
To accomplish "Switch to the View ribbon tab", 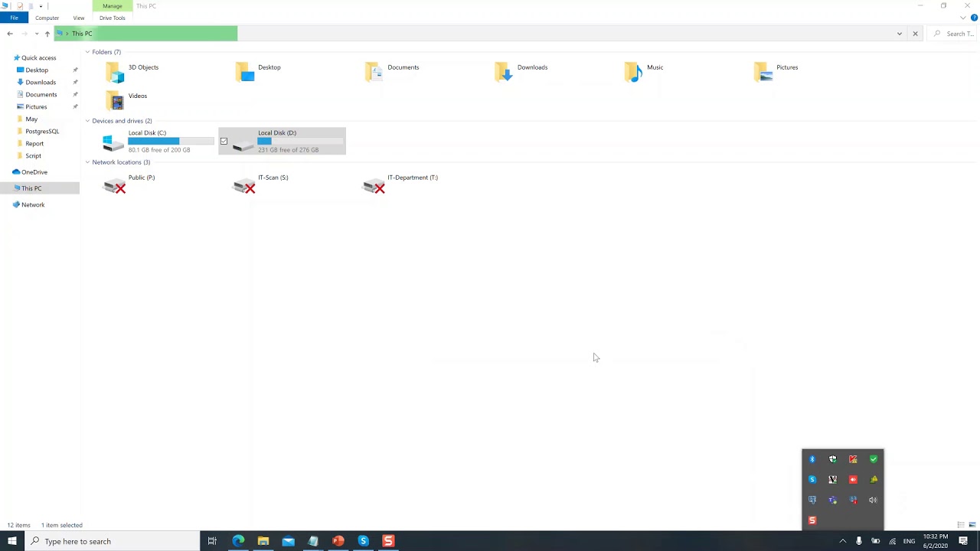I will (x=79, y=18).
